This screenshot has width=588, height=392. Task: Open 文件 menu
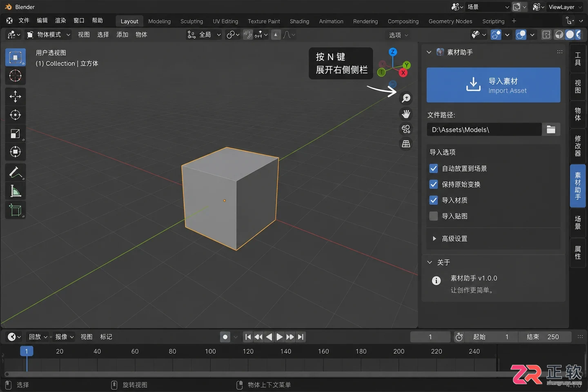pos(24,20)
